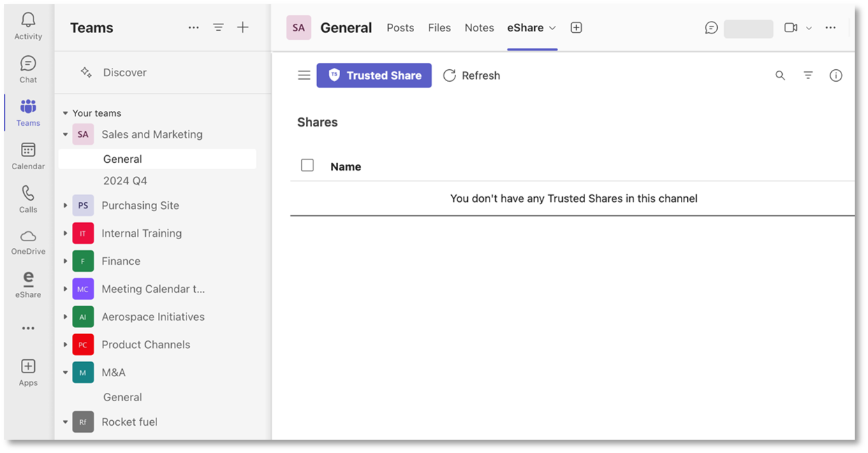Expand the Finance team
The height and width of the screenshot is (453, 868).
tap(66, 261)
